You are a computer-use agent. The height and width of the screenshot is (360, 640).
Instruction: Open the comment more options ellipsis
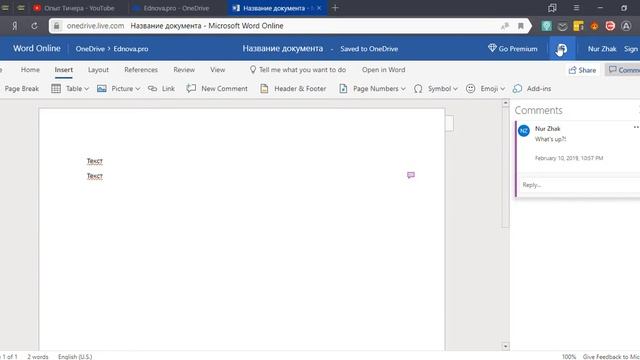coord(636,127)
